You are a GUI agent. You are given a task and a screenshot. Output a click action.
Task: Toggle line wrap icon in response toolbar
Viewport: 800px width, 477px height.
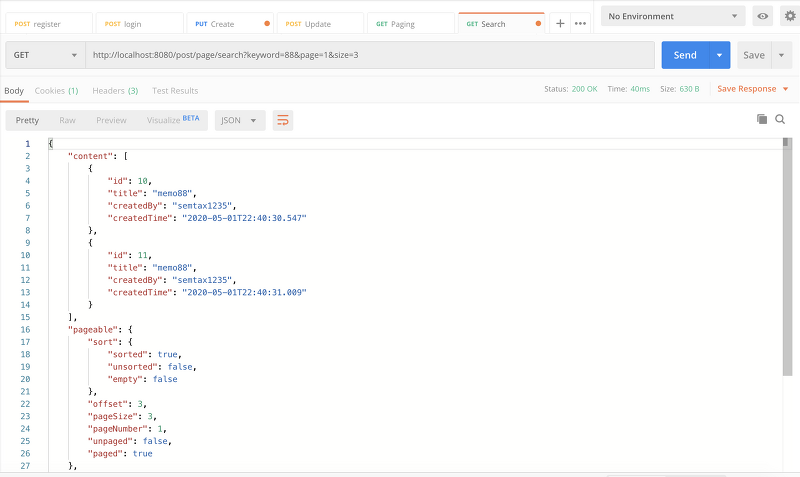tap(283, 120)
